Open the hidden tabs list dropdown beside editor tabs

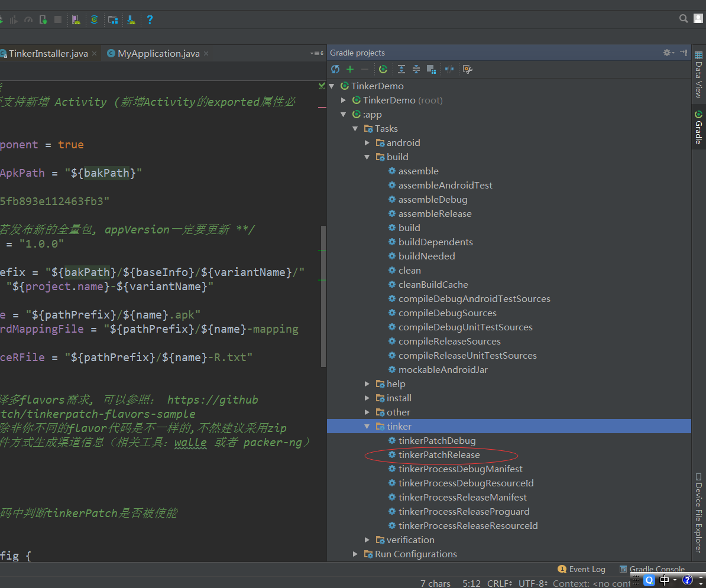(316, 53)
